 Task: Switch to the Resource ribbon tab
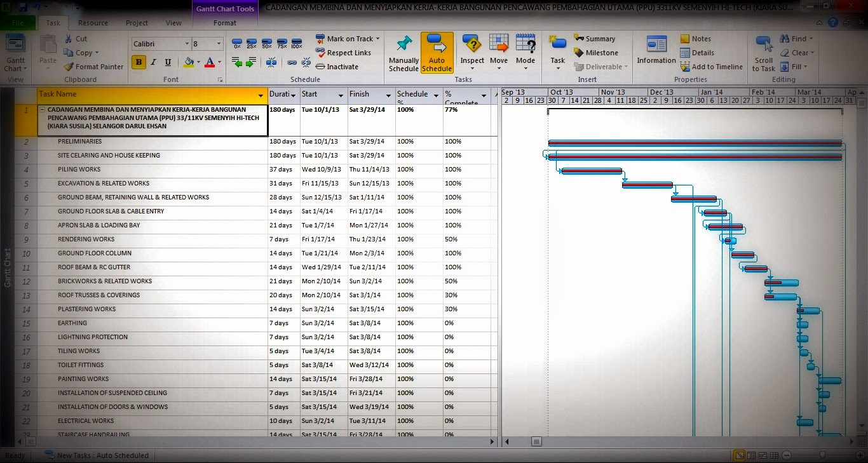pyautogui.click(x=93, y=22)
